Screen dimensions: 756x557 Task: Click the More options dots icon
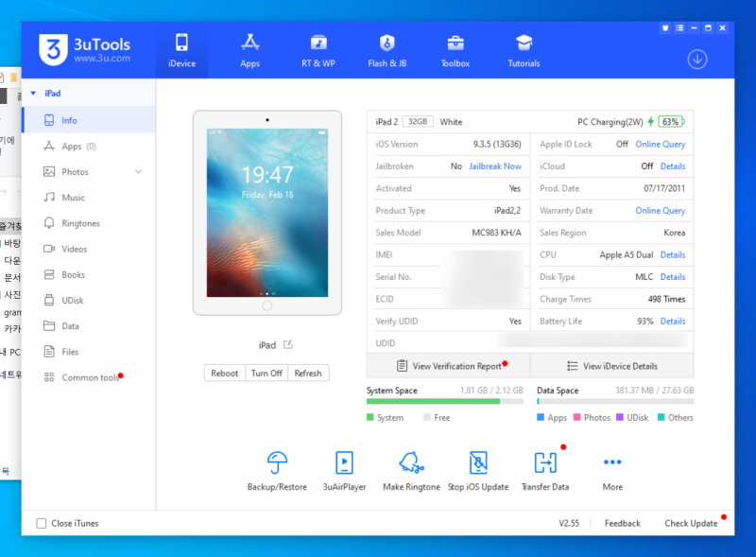click(x=611, y=461)
